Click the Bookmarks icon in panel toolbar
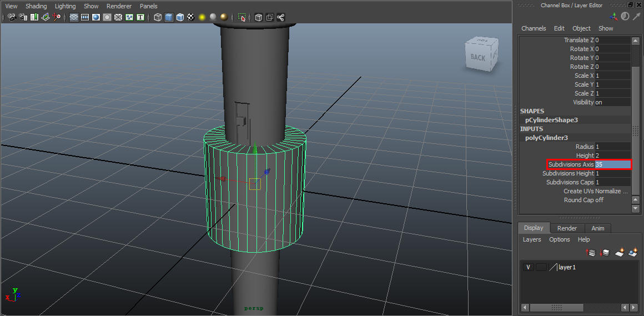 pyautogui.click(x=34, y=17)
